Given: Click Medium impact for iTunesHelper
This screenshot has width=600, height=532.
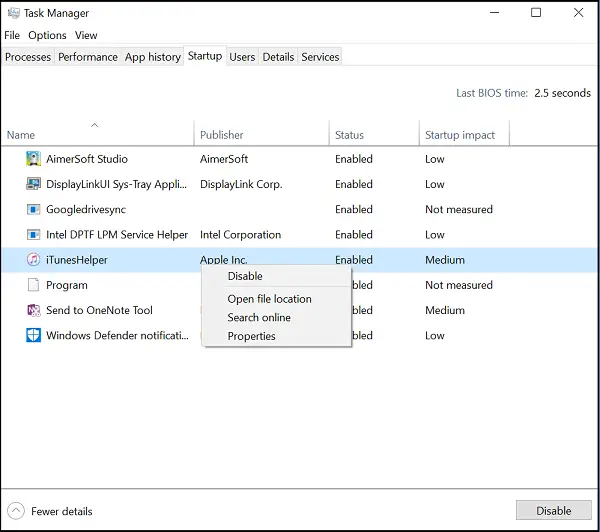Looking at the screenshot, I should tap(445, 260).
